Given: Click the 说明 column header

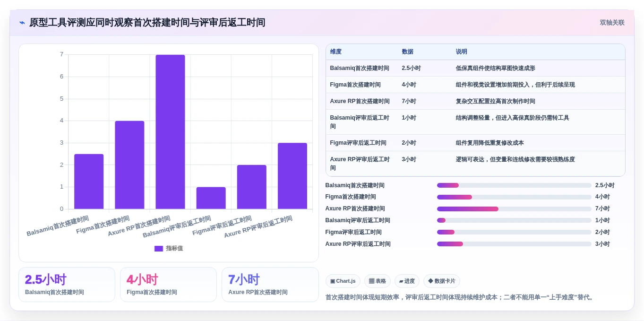Looking at the screenshot, I should tap(461, 52).
